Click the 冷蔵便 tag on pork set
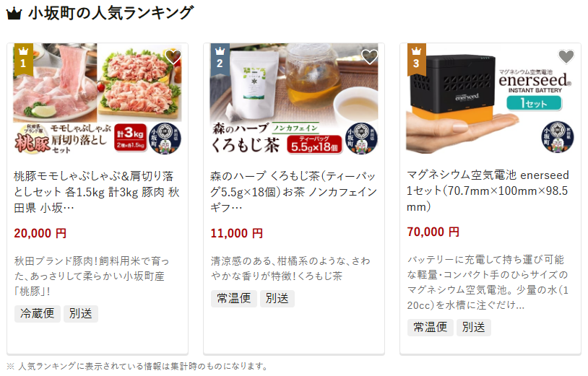 [38, 313]
